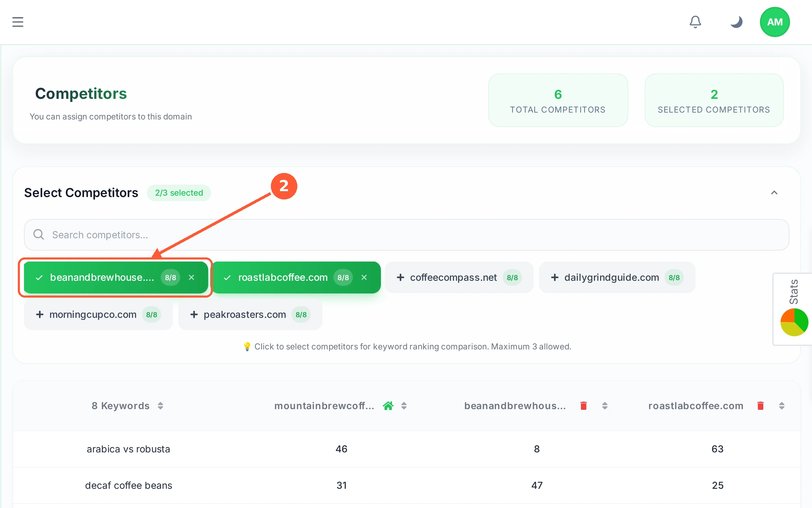Click the 2/3 selected badge
The width and height of the screenshot is (812, 508).
[179, 193]
